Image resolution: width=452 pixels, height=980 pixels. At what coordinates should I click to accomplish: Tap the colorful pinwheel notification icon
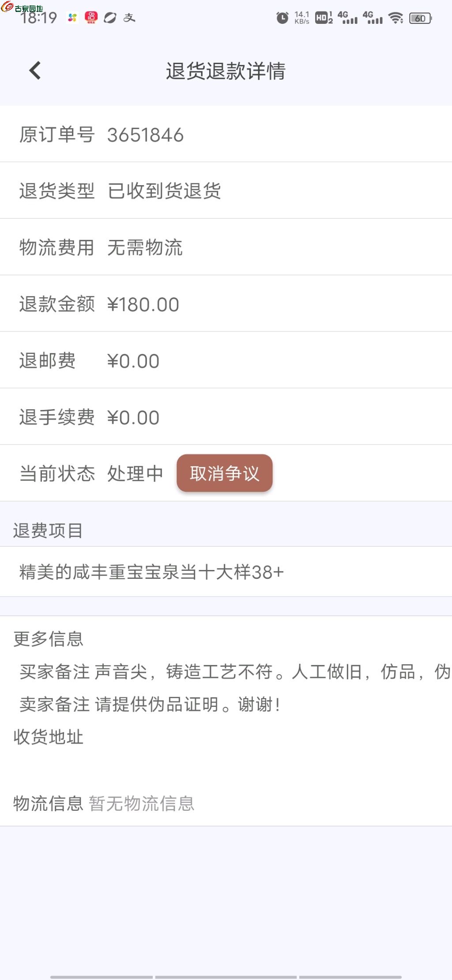coord(72,18)
